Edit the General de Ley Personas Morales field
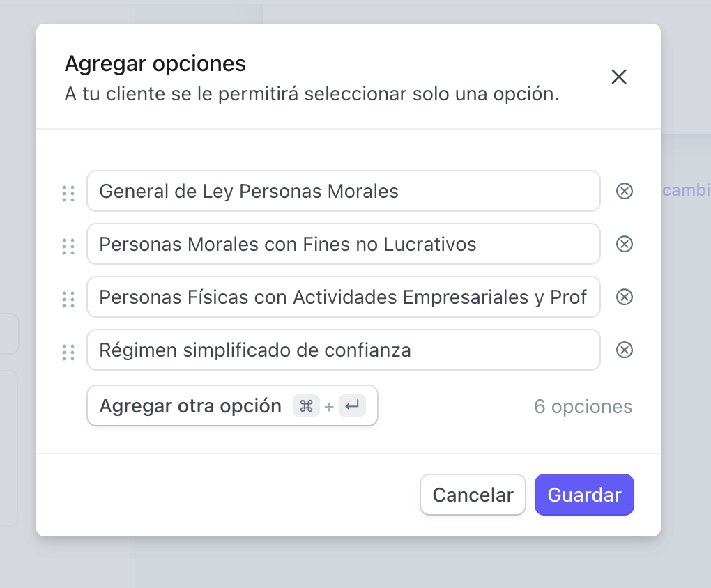 (343, 191)
